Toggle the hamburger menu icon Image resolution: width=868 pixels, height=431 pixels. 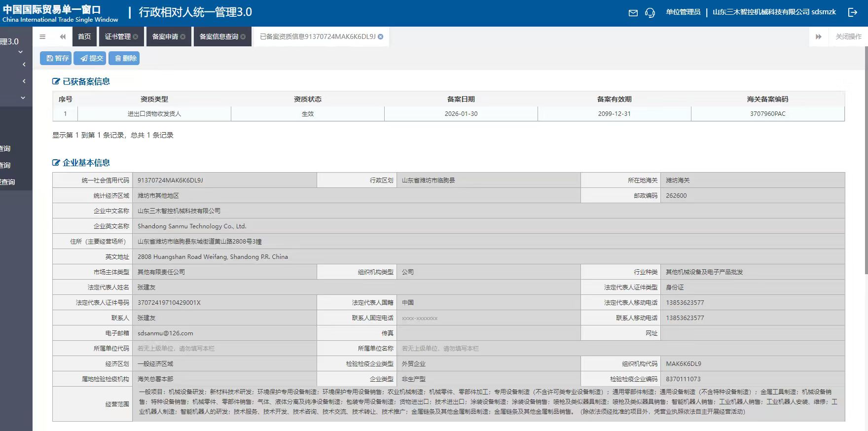pyautogui.click(x=42, y=36)
